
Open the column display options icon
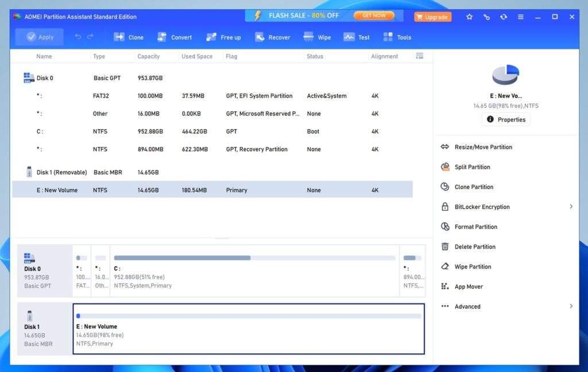click(x=419, y=56)
